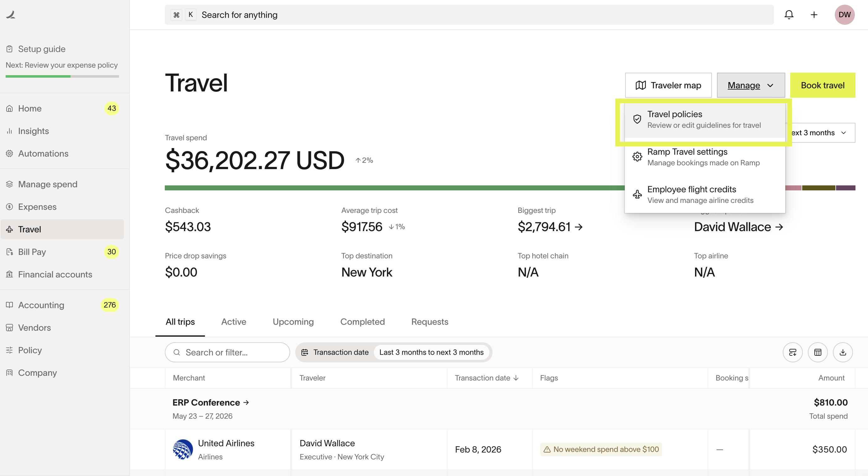868x476 pixels.
Task: Switch to the Completed tab
Action: point(362,322)
